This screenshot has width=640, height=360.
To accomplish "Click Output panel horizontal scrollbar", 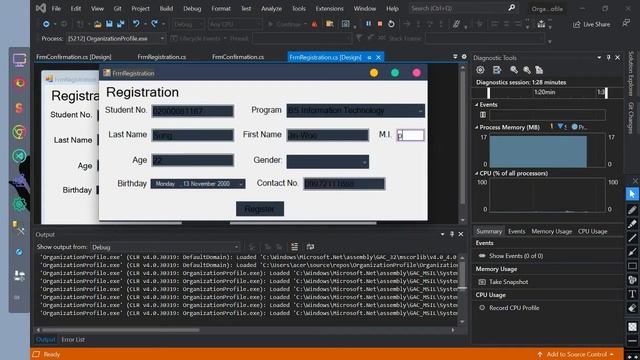I will tap(246, 330).
